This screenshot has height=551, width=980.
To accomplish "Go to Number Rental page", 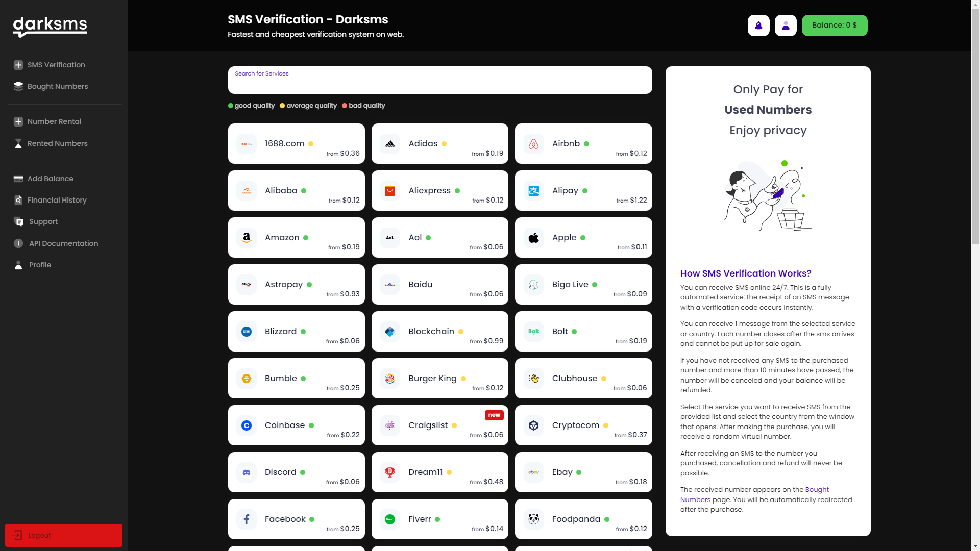I will click(54, 121).
